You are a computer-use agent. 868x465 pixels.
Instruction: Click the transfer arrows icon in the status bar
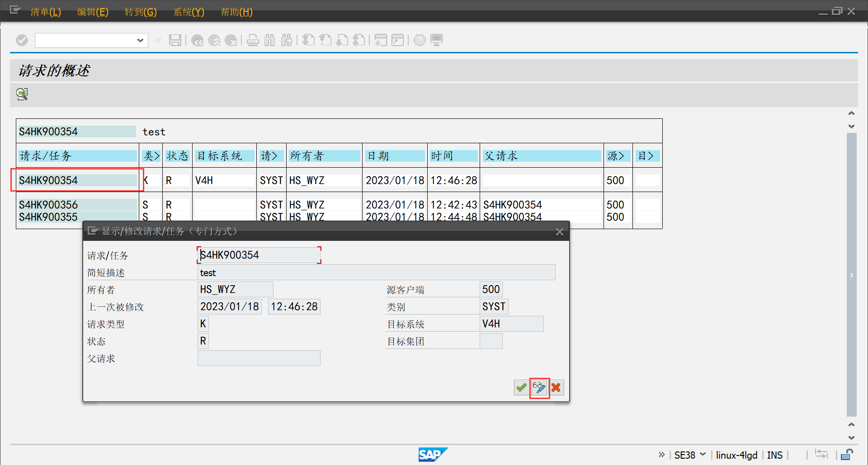[821, 454]
